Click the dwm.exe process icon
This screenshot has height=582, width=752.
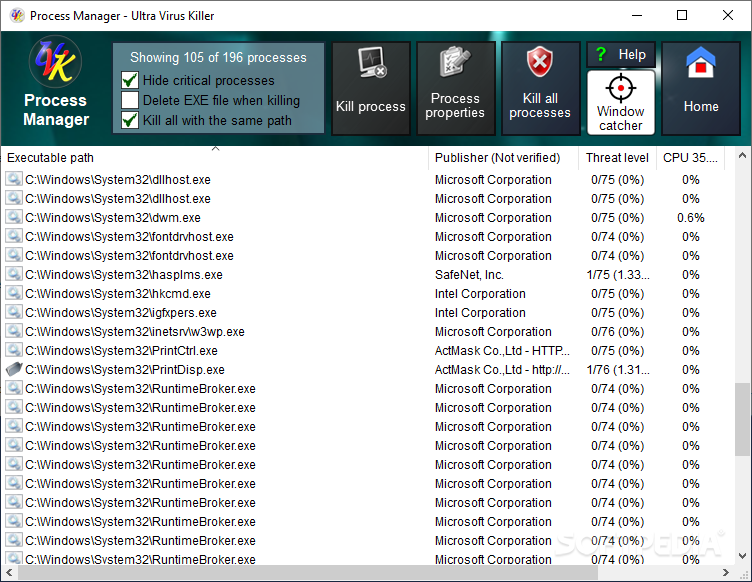pyautogui.click(x=14, y=217)
